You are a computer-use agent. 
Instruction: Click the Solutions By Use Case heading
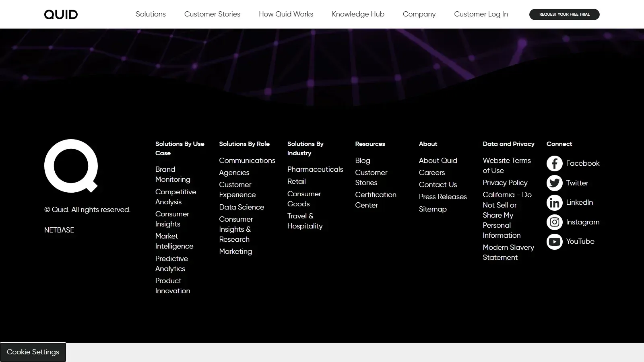(180, 148)
